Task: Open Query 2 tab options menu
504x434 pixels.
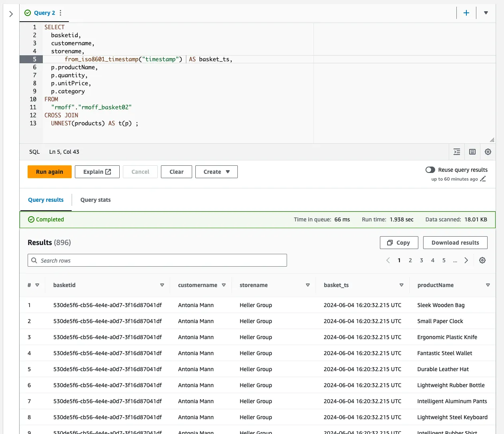Action: tap(60, 13)
